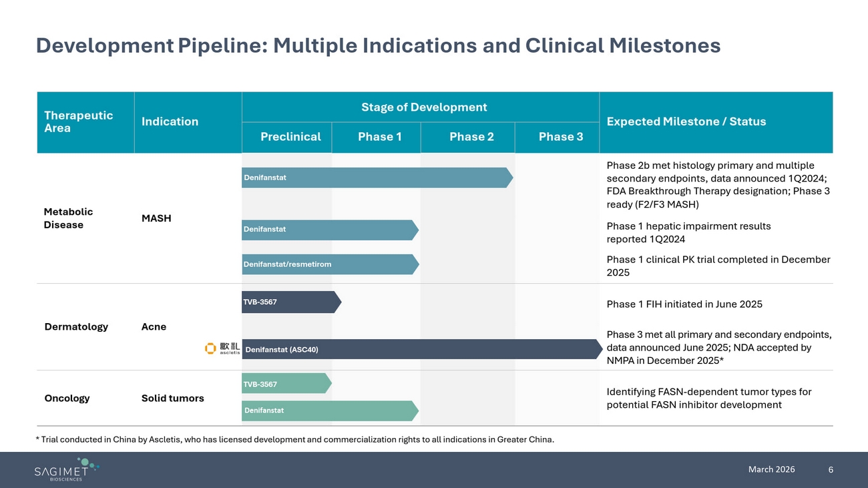Click the Ascletis logo beside Denifanstat (ASC40)
Viewport: 868px width, 488px height.
pos(222,348)
